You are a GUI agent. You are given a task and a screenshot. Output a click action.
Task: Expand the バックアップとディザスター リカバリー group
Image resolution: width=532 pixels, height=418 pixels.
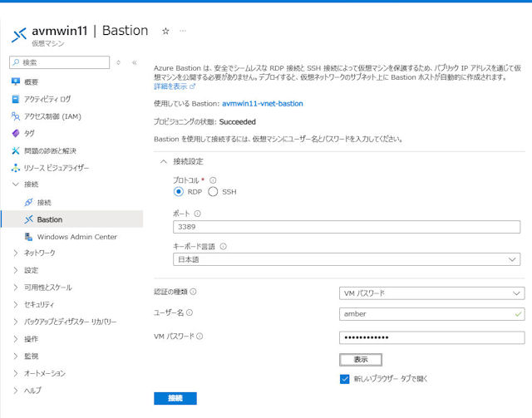tap(16, 322)
